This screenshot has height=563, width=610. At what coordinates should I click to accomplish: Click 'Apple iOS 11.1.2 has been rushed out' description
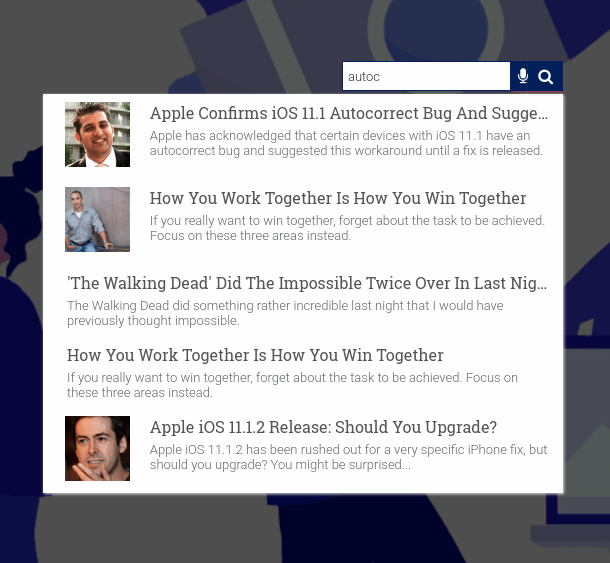tap(349, 457)
